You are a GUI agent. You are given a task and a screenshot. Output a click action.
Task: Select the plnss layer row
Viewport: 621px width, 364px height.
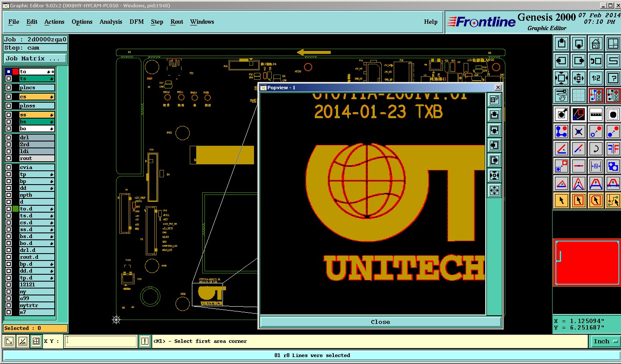click(x=37, y=106)
